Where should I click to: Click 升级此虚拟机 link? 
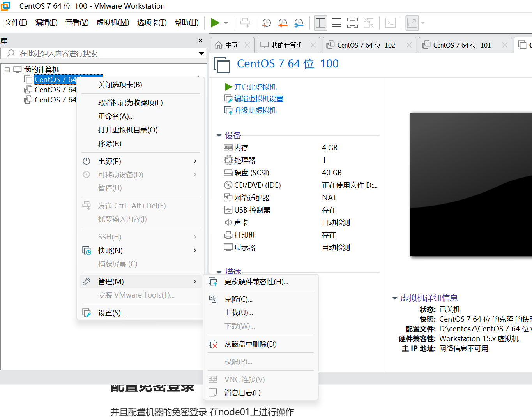[255, 110]
